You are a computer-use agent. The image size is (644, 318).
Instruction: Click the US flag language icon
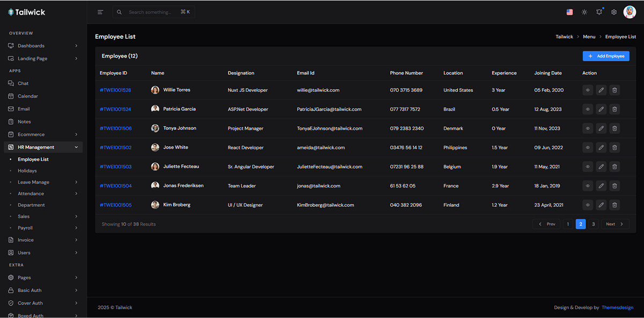(569, 12)
